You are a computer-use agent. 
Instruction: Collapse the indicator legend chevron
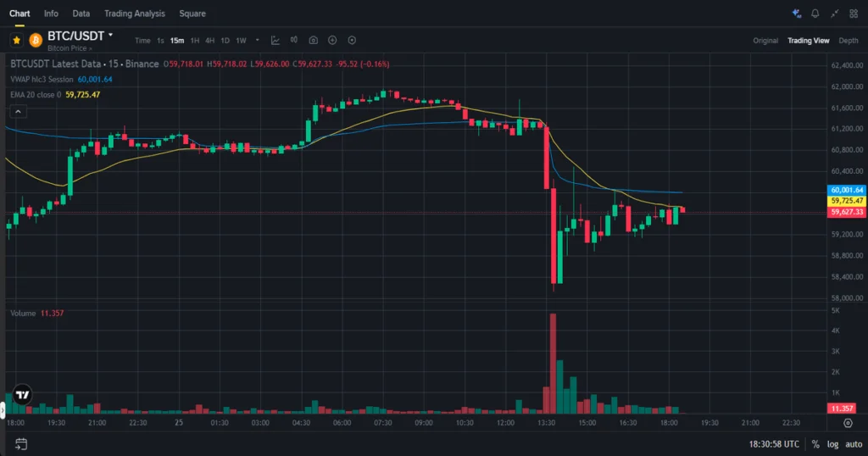(18, 112)
